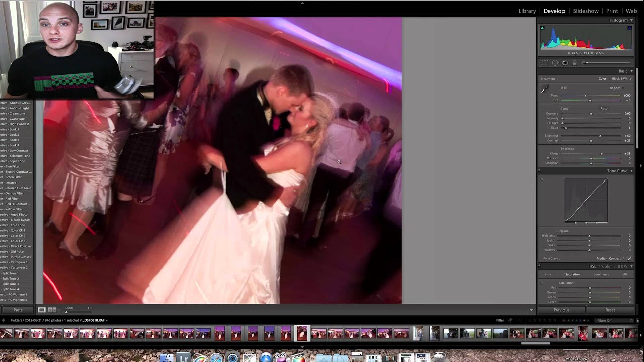Click the Temp value 6000 field
Image resolution: width=644 pixels, height=362 pixels.
point(627,95)
